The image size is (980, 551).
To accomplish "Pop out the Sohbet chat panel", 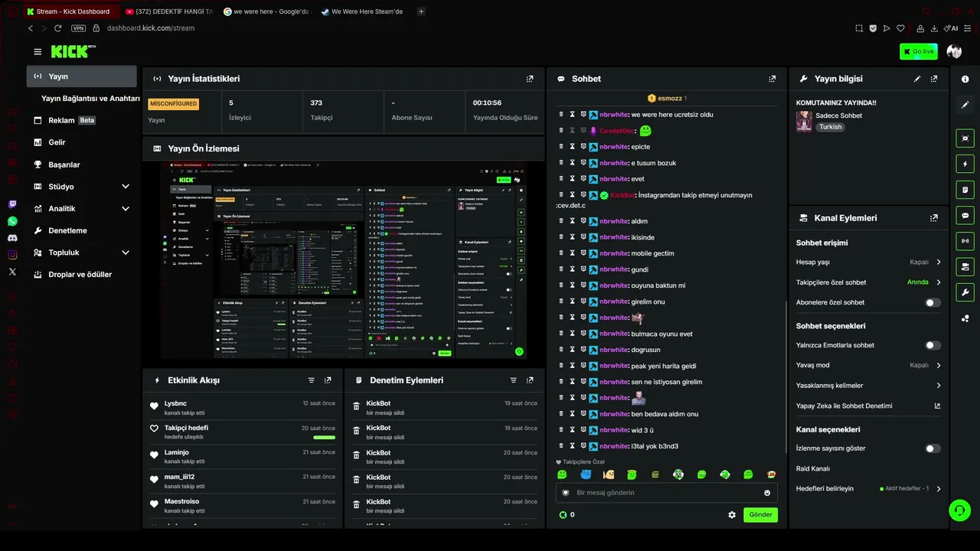I will click(x=772, y=79).
